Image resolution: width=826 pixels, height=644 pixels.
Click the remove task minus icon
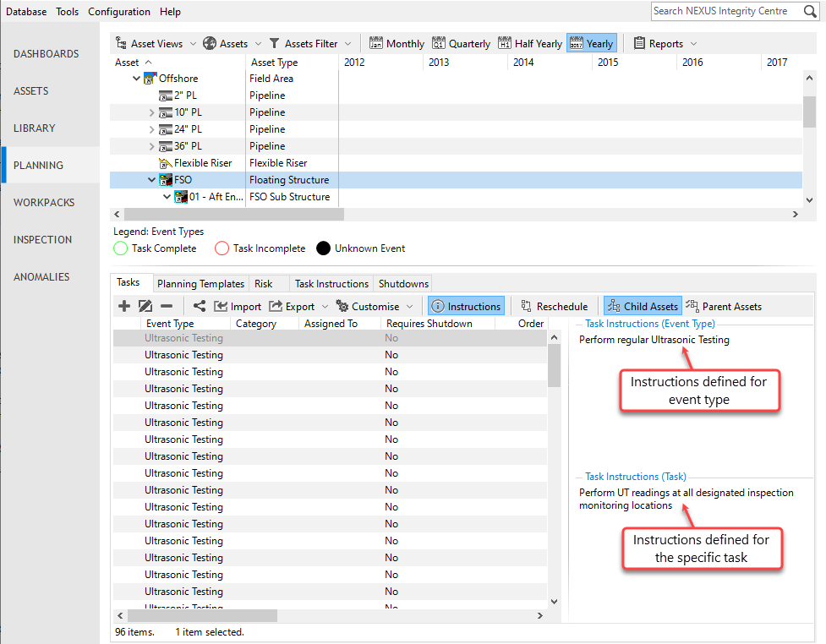pyautogui.click(x=167, y=306)
